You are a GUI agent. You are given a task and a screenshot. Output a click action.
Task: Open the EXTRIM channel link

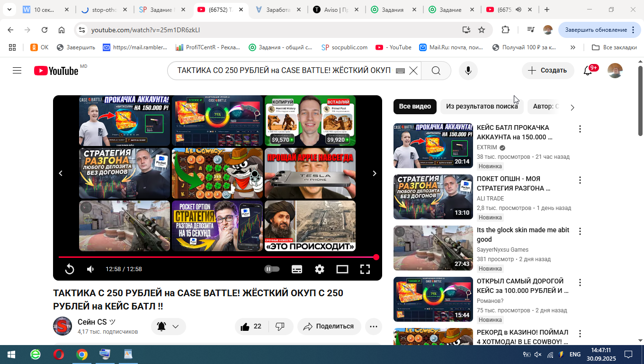487,147
